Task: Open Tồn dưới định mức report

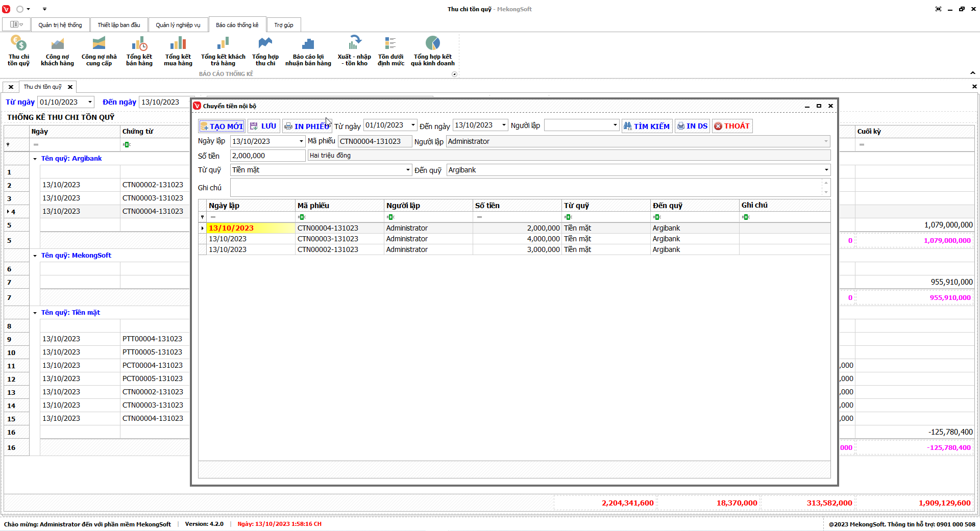Action: pos(390,50)
